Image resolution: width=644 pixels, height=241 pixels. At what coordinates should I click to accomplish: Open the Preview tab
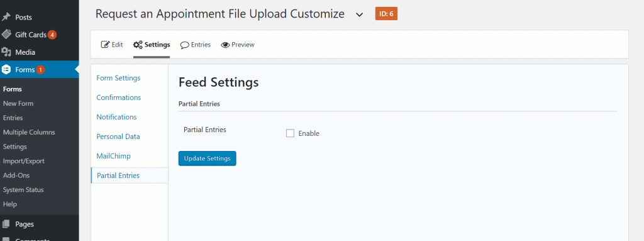(x=238, y=45)
